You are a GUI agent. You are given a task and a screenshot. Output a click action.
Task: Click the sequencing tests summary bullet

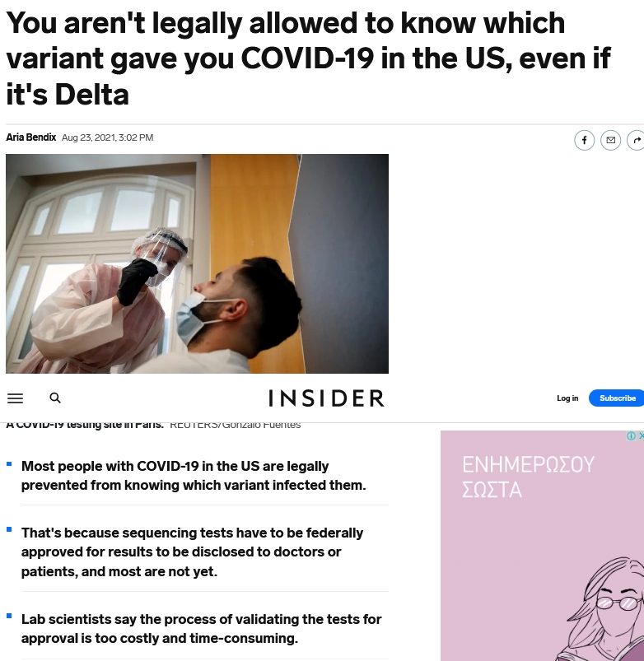click(x=192, y=552)
